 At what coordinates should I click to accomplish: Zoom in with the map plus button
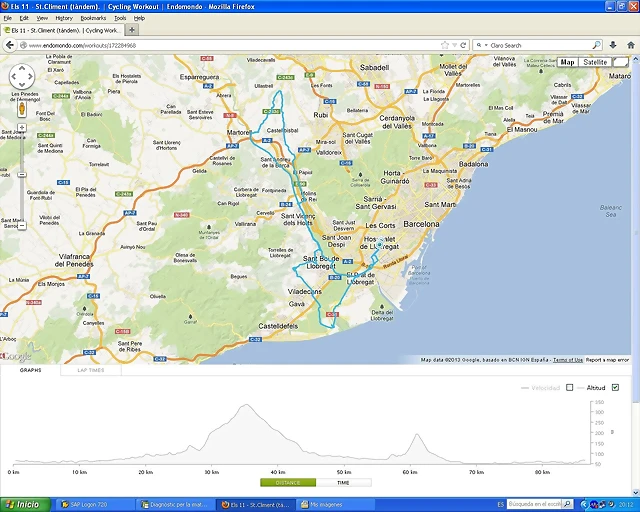click(22, 128)
